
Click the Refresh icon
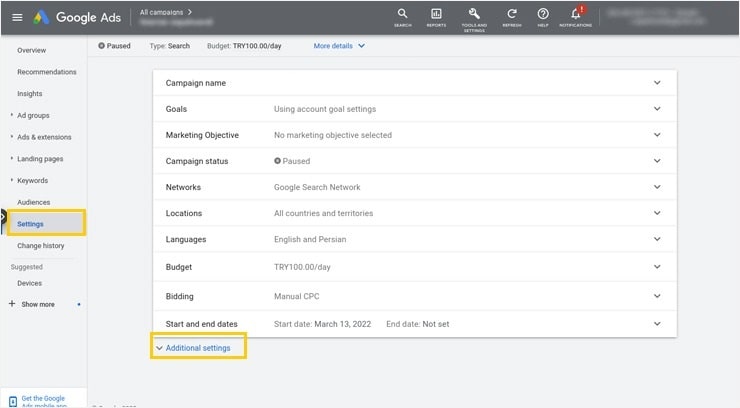point(511,15)
